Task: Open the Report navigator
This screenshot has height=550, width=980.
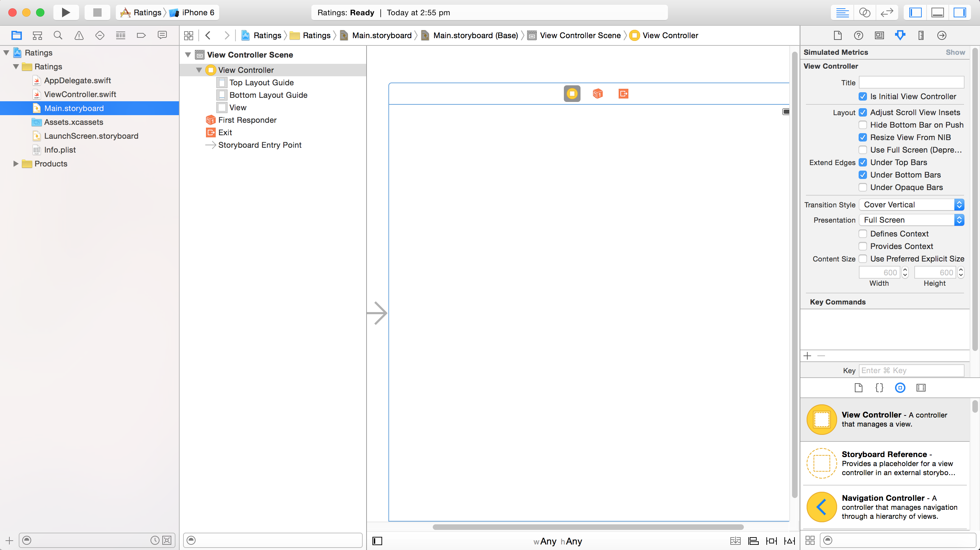Action: (x=162, y=35)
